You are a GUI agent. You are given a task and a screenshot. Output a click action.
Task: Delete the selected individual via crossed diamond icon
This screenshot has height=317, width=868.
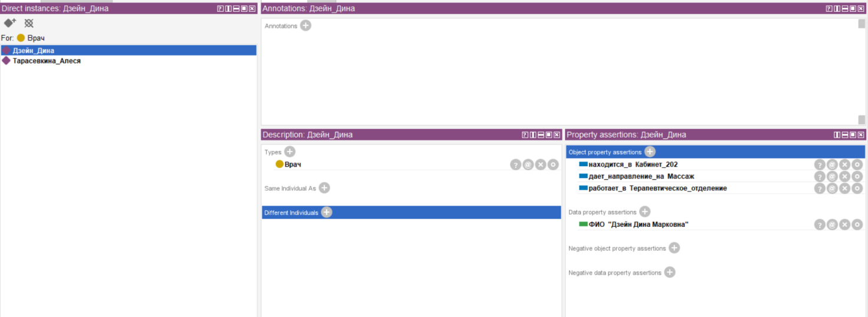pyautogui.click(x=28, y=23)
